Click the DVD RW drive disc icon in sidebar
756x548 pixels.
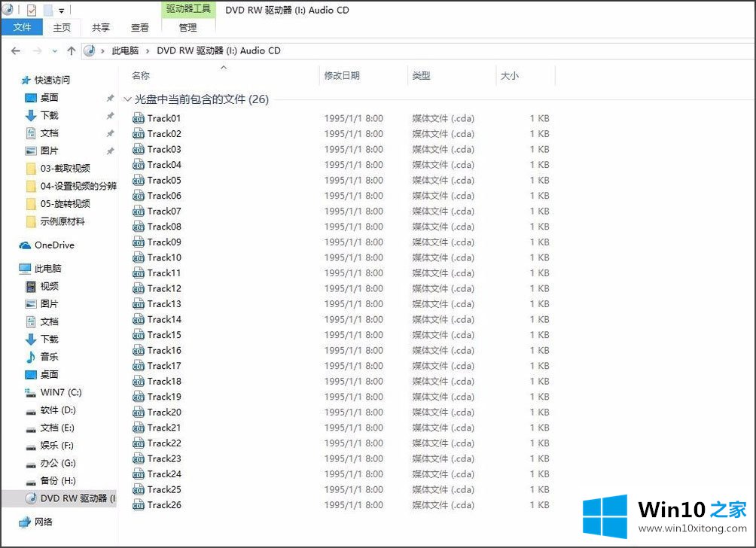point(31,498)
